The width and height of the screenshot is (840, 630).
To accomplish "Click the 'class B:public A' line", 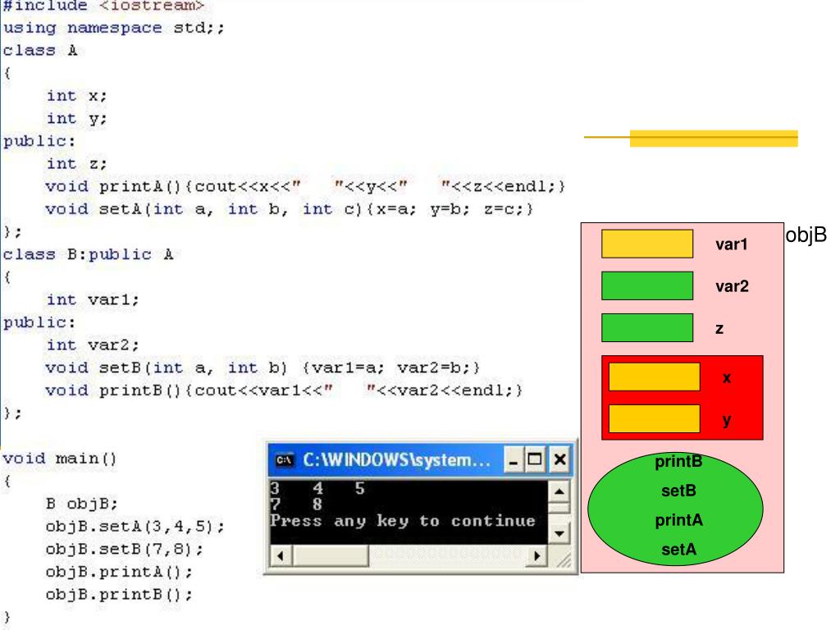I will tap(88, 254).
